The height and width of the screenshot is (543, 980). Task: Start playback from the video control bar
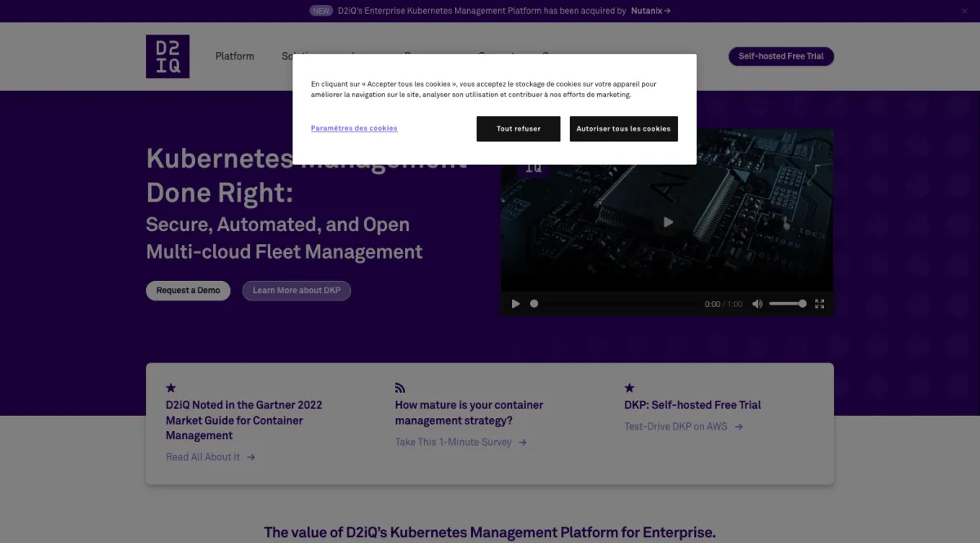coord(515,304)
